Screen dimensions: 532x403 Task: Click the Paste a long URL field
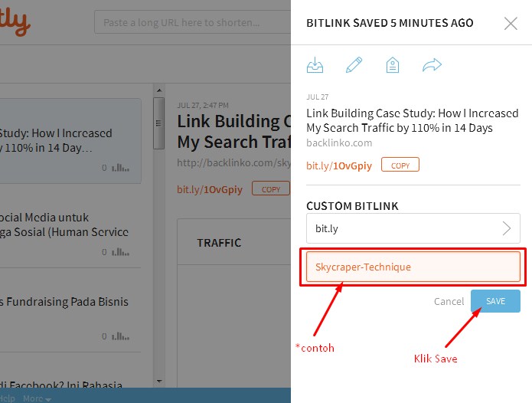[192, 22]
